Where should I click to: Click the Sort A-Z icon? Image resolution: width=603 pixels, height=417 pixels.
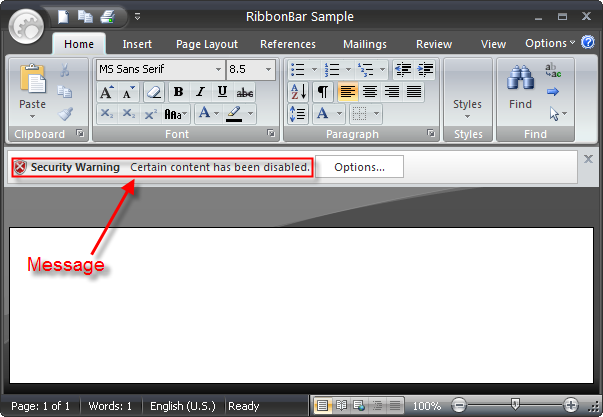(299, 92)
